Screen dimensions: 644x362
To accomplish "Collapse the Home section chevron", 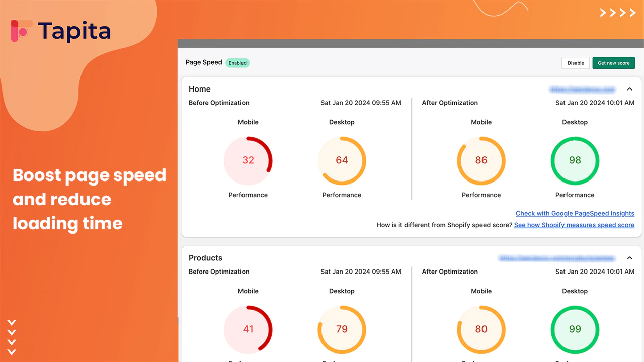I will coord(629,89).
